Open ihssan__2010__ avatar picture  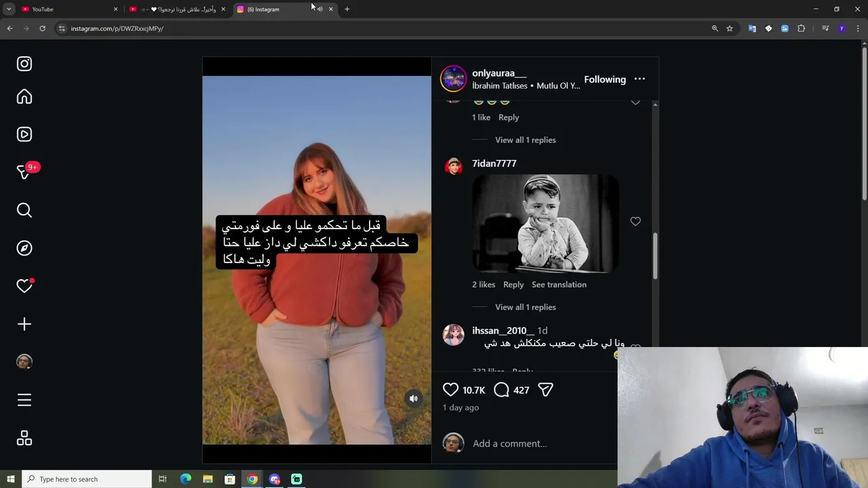[454, 334]
